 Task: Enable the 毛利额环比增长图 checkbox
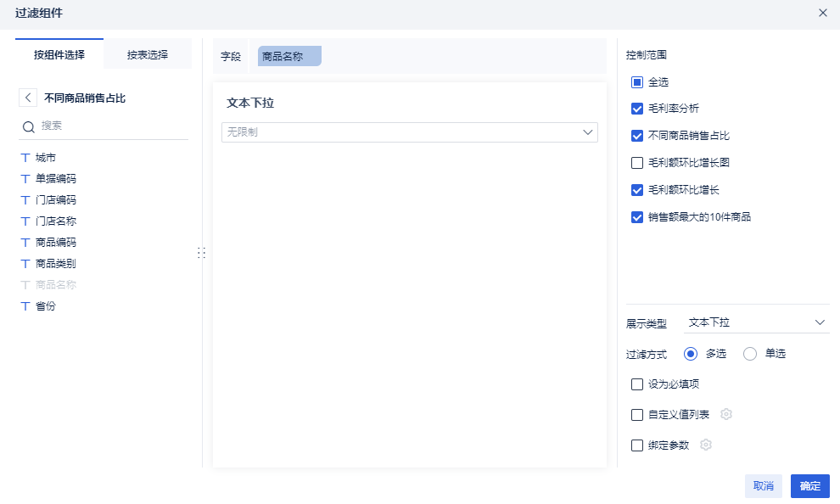(637, 163)
